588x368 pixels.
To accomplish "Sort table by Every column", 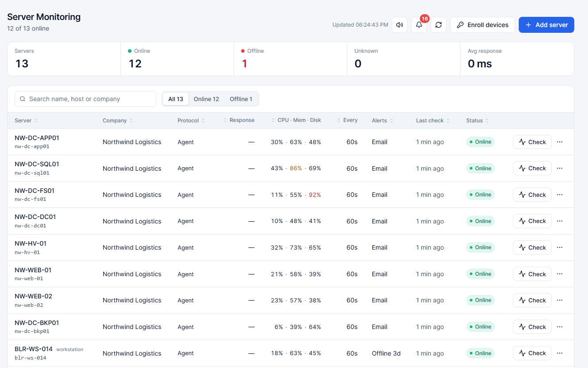I will click(x=347, y=121).
